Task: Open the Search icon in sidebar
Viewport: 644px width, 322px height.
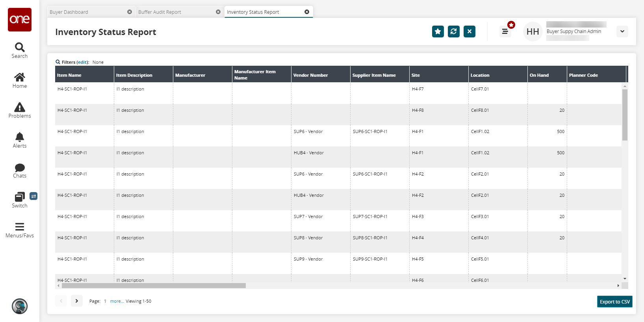Action: [x=20, y=48]
